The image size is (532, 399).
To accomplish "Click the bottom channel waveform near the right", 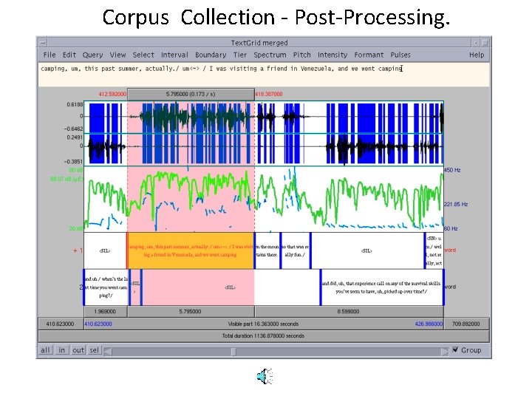I will tap(383, 148).
